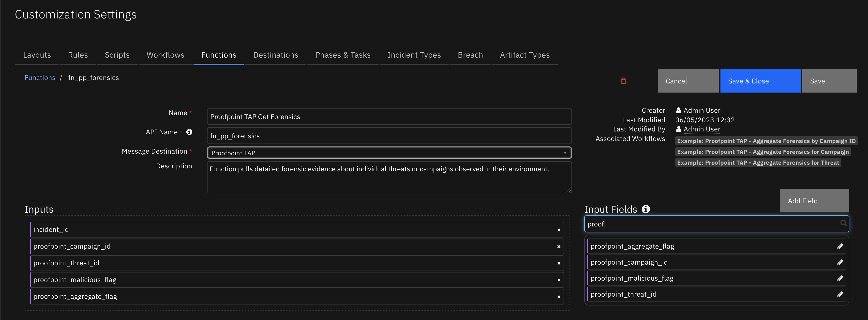Viewport: 868px width, 320px height.
Task: Select the Functions tab
Action: [x=219, y=55]
